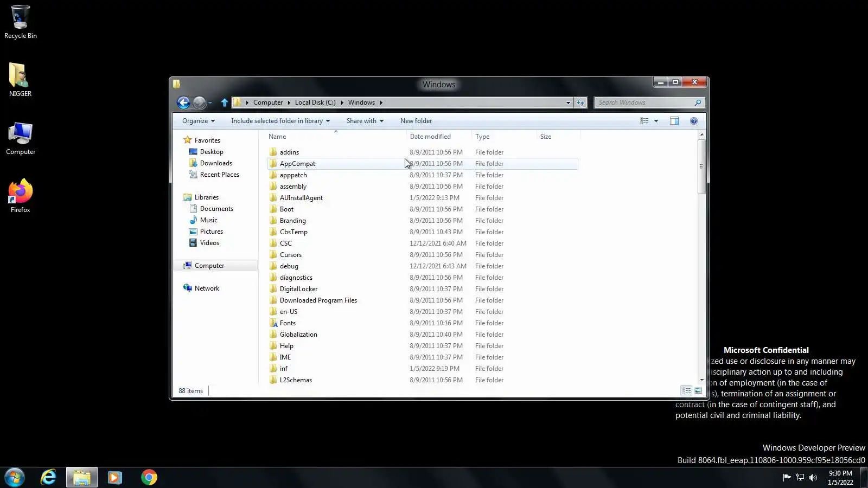Click the Search Windows input field
Image resolution: width=868 pixels, height=488 pixels.
tap(644, 102)
